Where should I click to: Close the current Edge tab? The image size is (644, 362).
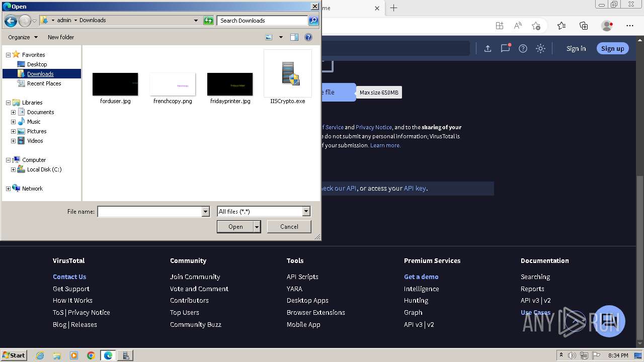click(377, 8)
